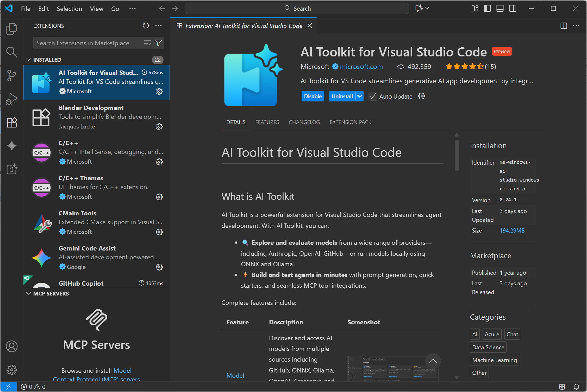
Task: Collapse the INSTALLED extensions section
Action: pos(28,60)
